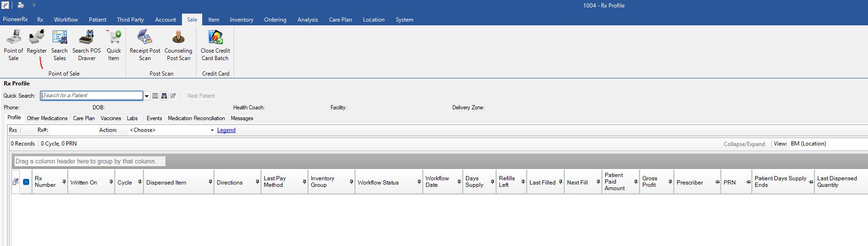Open the Analysis ribbon tab
This screenshot has height=246, width=868.
point(308,19)
